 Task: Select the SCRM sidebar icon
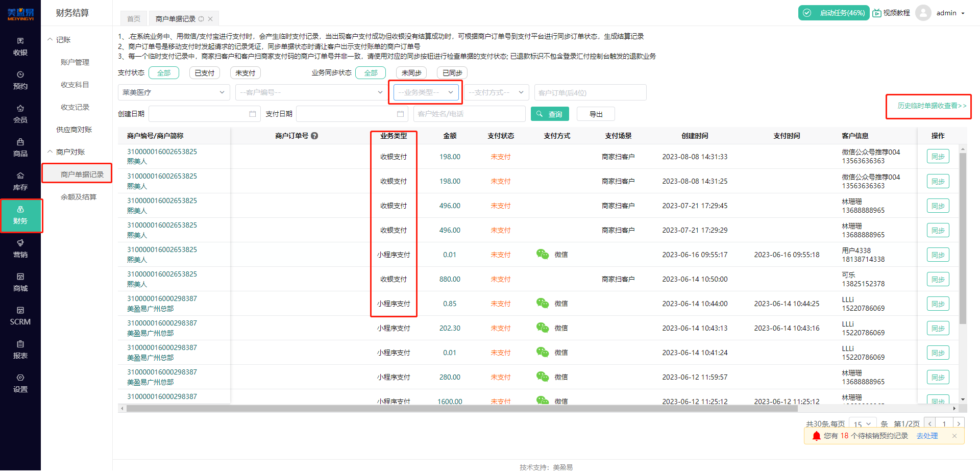point(20,316)
